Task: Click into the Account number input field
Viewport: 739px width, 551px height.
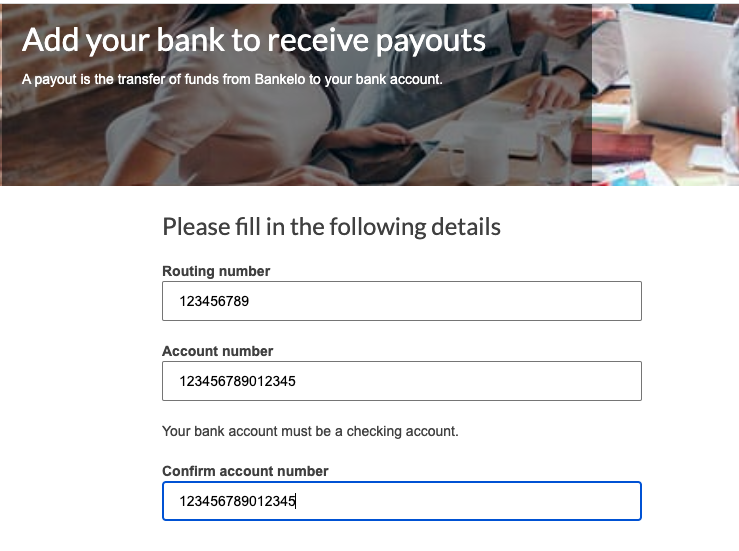Action: tap(402, 381)
